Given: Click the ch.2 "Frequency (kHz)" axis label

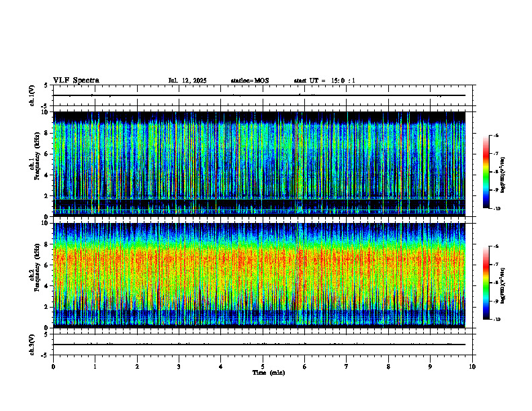Looking at the screenshot, I should (37, 267).
